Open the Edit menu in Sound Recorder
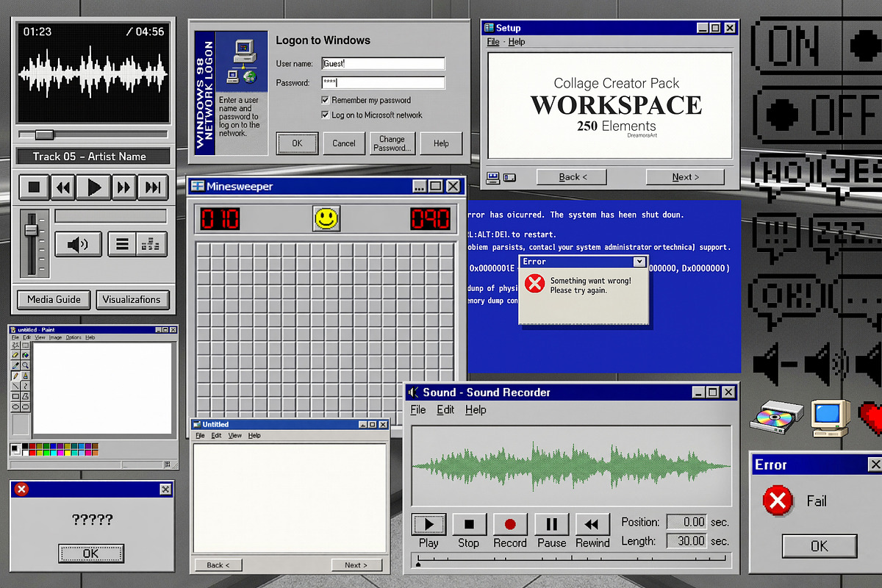Screen dimensions: 882x588 pyautogui.click(x=445, y=410)
